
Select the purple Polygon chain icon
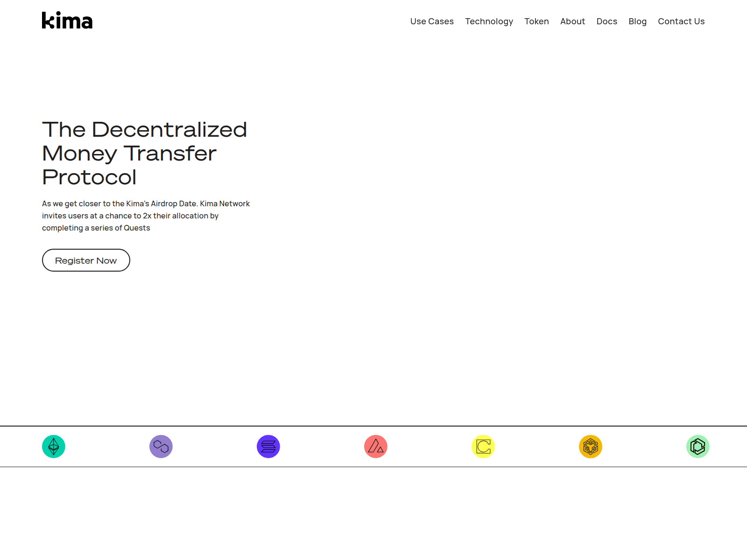161,447
